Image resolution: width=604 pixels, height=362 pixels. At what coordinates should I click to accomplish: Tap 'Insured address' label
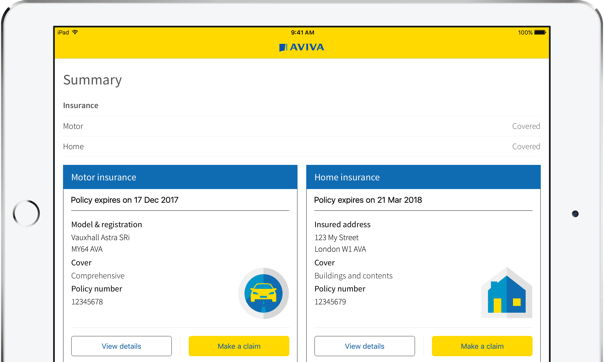pyautogui.click(x=342, y=225)
